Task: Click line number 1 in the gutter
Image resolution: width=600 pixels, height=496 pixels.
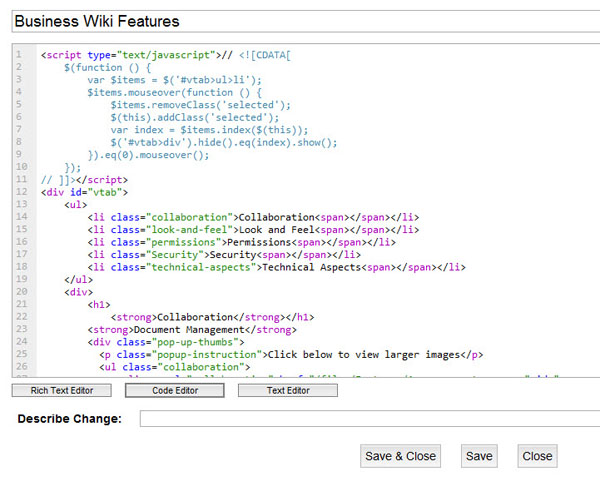Action: [x=19, y=54]
